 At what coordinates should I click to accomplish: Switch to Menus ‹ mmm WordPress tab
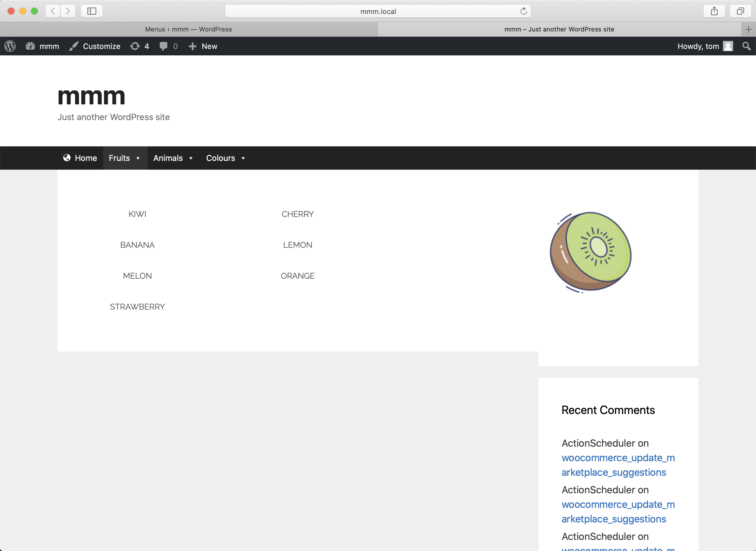pyautogui.click(x=188, y=29)
